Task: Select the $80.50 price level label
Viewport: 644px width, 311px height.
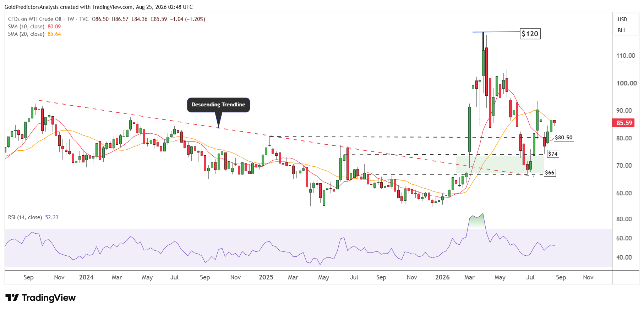Action: pyautogui.click(x=564, y=138)
